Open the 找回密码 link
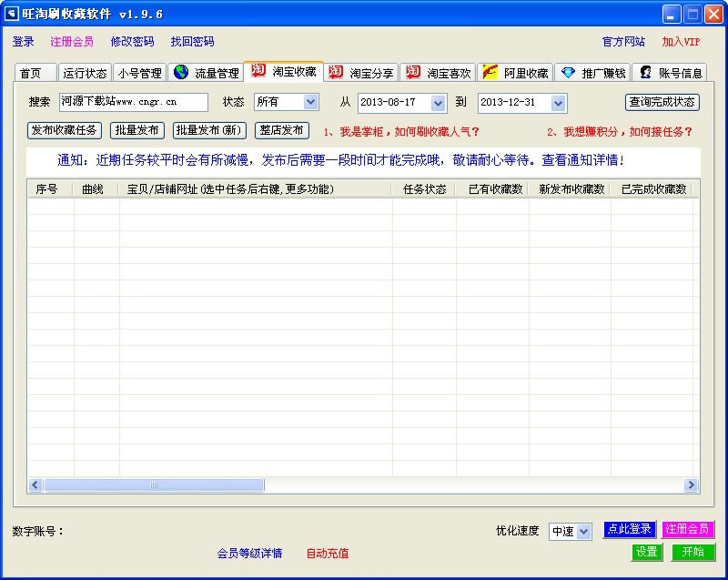728x580 pixels. click(192, 42)
